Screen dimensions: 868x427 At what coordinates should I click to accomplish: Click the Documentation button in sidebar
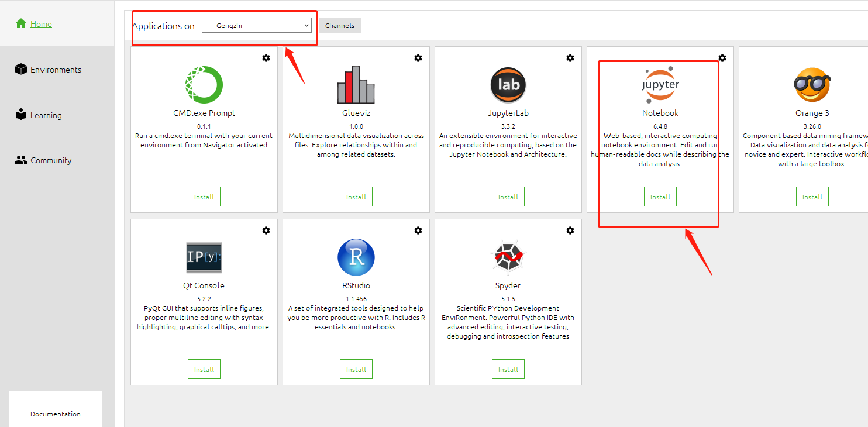point(56,414)
